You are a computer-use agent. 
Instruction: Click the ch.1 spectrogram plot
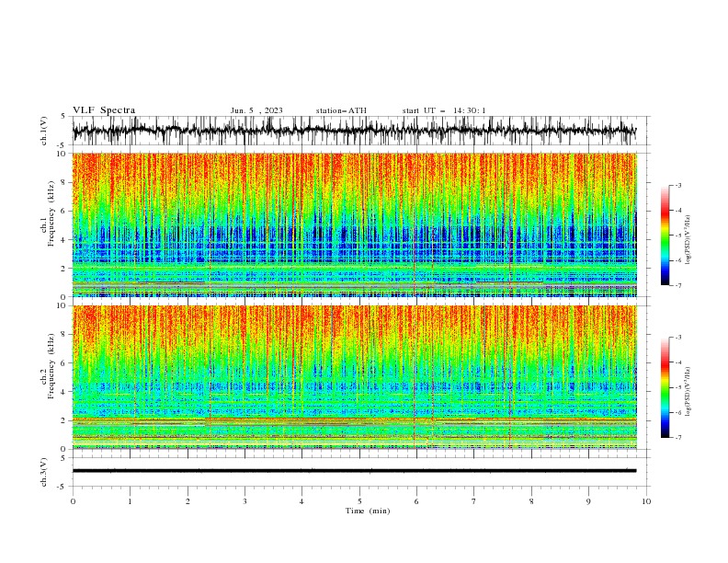355,224
